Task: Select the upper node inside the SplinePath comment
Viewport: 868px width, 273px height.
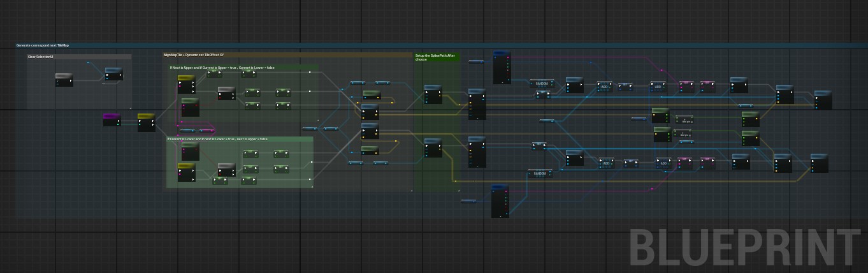Action: tap(433, 94)
